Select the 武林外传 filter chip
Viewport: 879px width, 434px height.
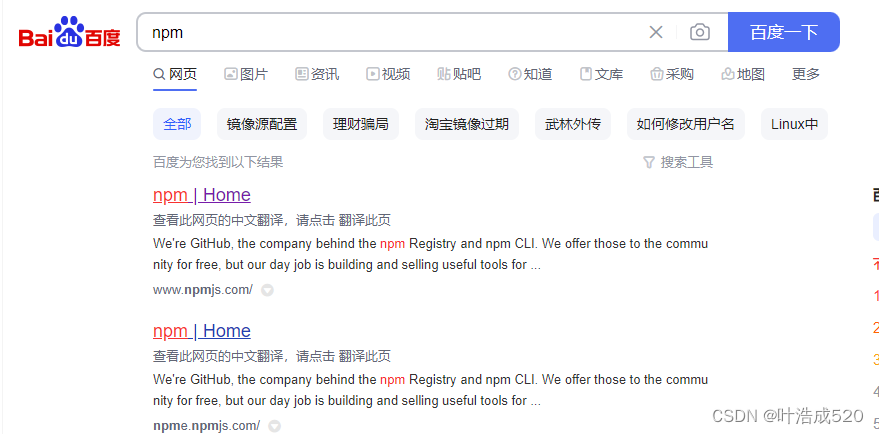coord(573,124)
